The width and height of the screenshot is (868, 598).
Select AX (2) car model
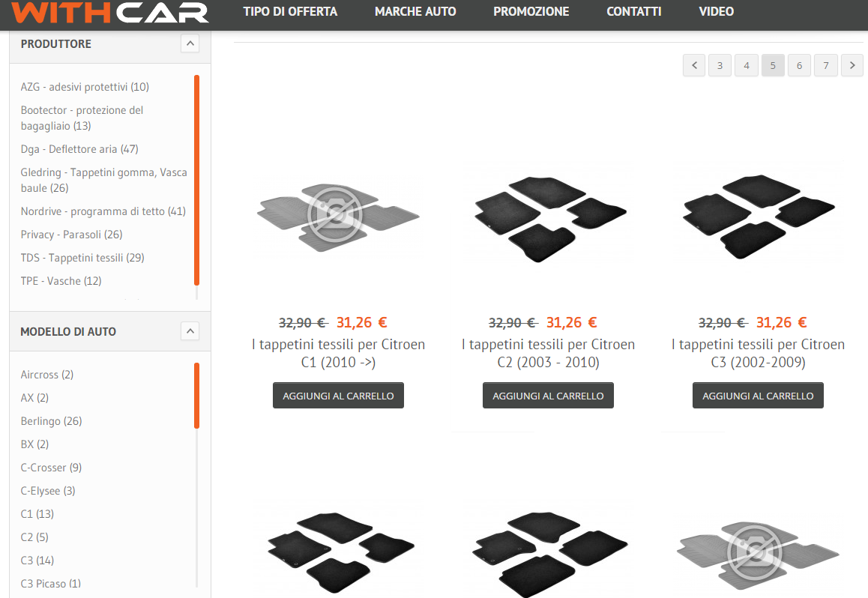click(34, 398)
